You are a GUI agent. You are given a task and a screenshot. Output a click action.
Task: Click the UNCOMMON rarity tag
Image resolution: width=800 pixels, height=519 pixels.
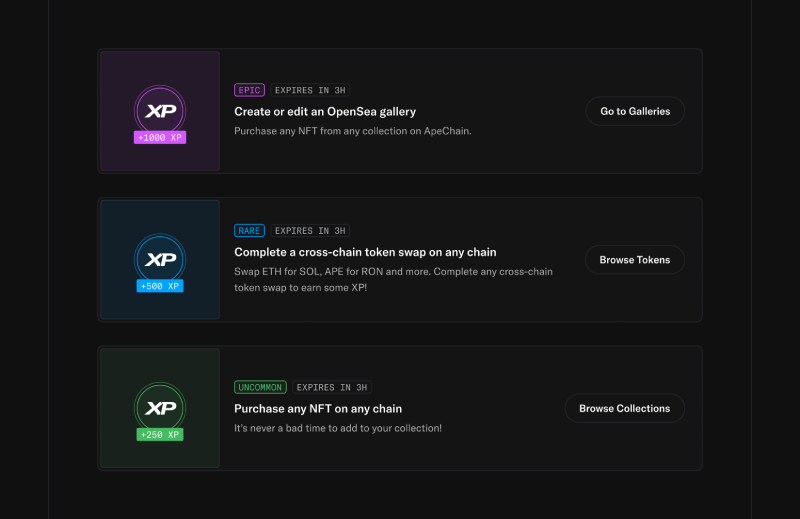click(260, 387)
